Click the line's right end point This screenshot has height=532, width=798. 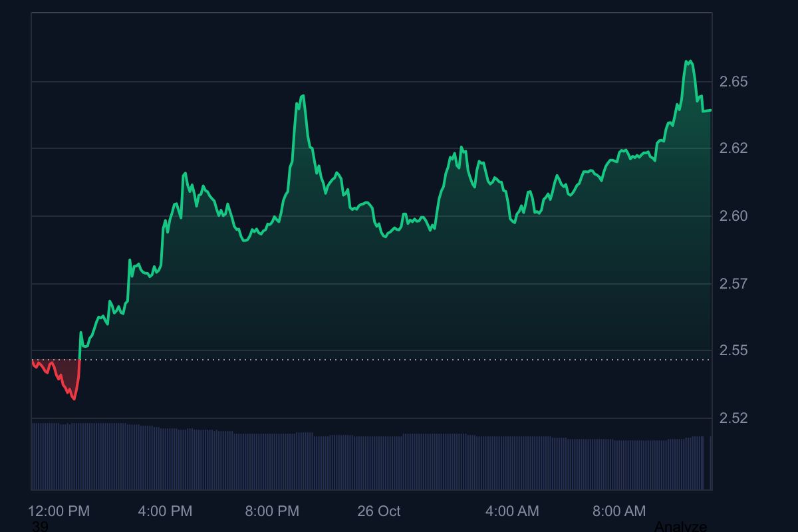[711, 110]
